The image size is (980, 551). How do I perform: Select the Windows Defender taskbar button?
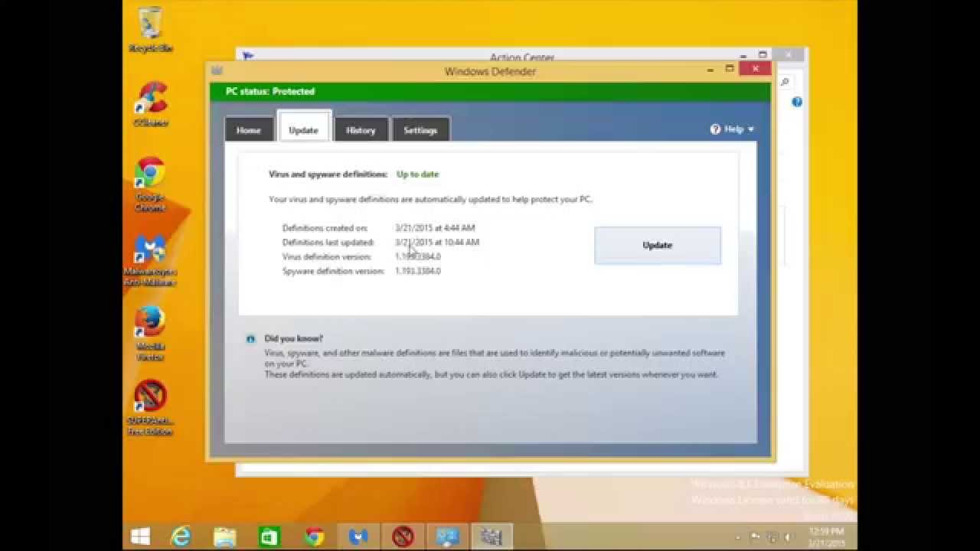click(492, 536)
